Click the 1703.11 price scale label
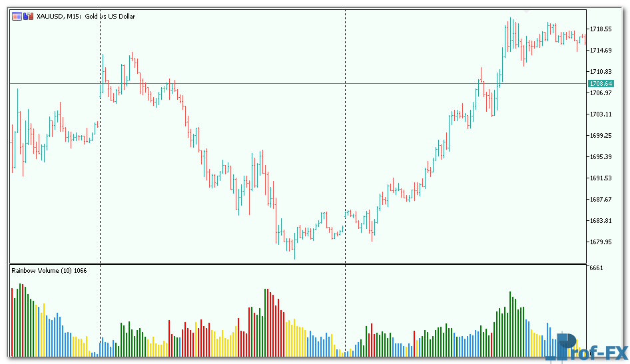630x364 pixels. (600, 114)
